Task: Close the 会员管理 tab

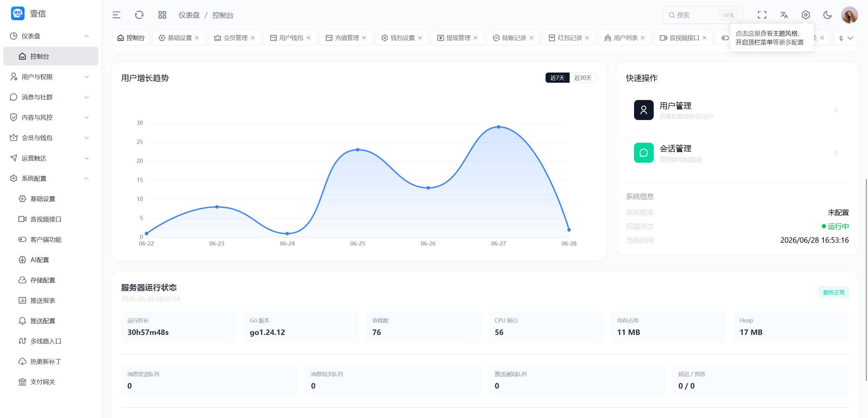Action: point(253,38)
